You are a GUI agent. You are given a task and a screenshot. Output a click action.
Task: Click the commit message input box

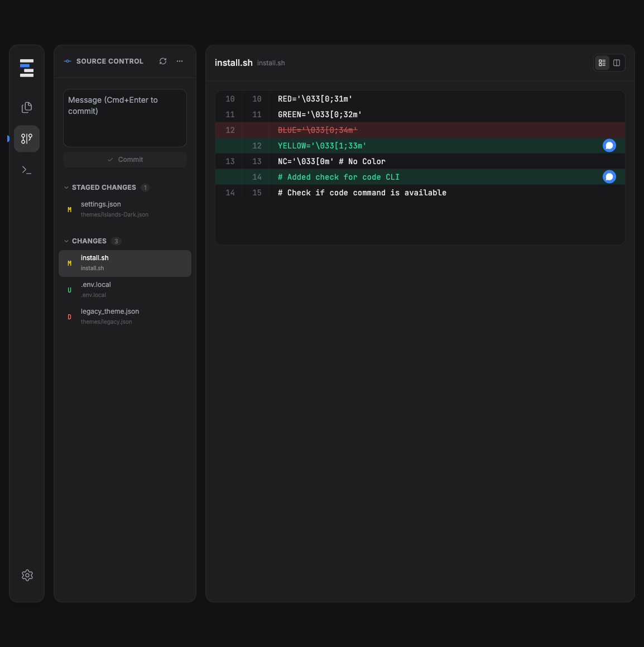(125, 118)
